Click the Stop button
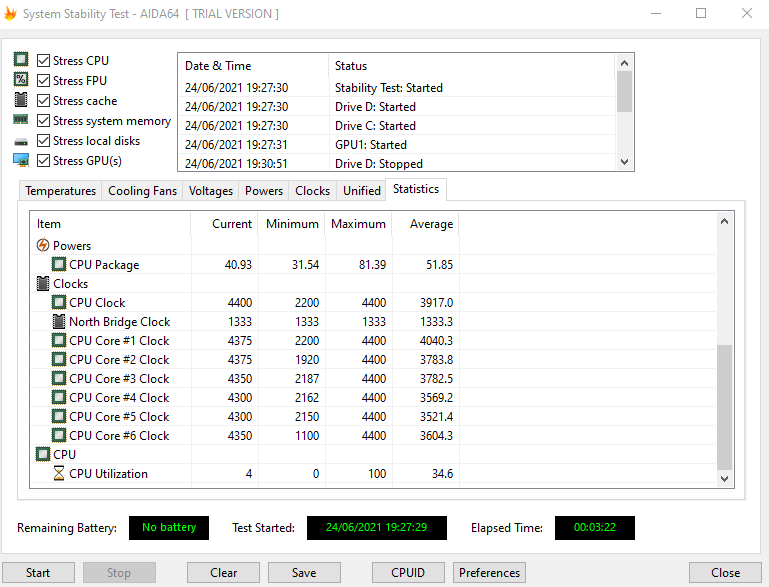The height and width of the screenshot is (587, 769). 119,573
